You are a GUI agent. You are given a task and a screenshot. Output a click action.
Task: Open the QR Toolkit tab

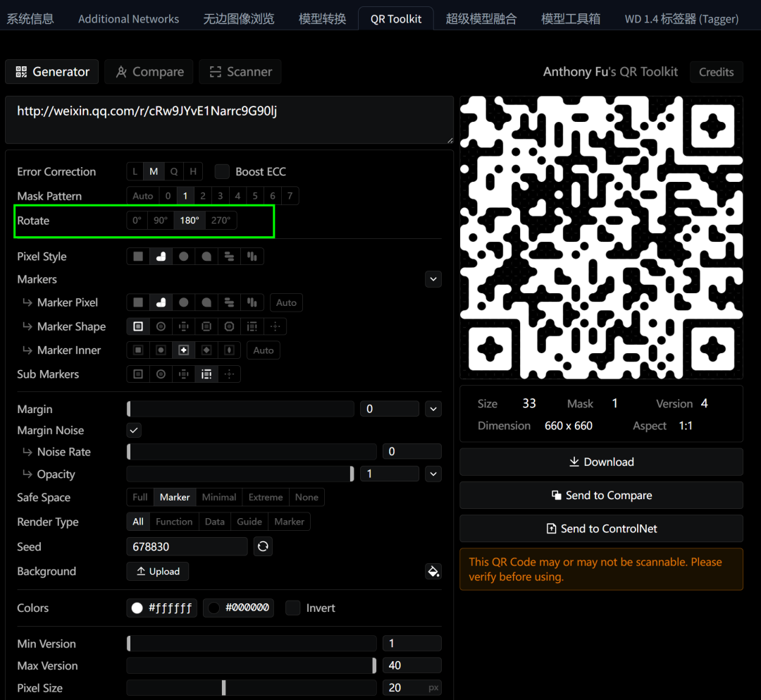pyautogui.click(x=395, y=19)
